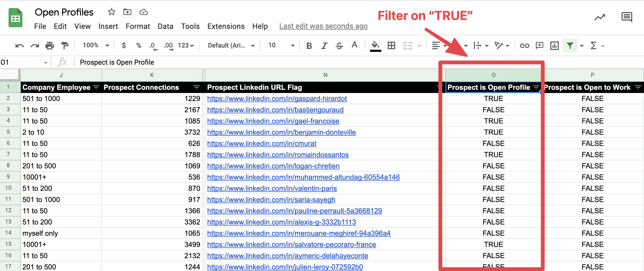The width and height of the screenshot is (644, 271).
Task: Open the functions sigma tool
Action: coord(594,46)
